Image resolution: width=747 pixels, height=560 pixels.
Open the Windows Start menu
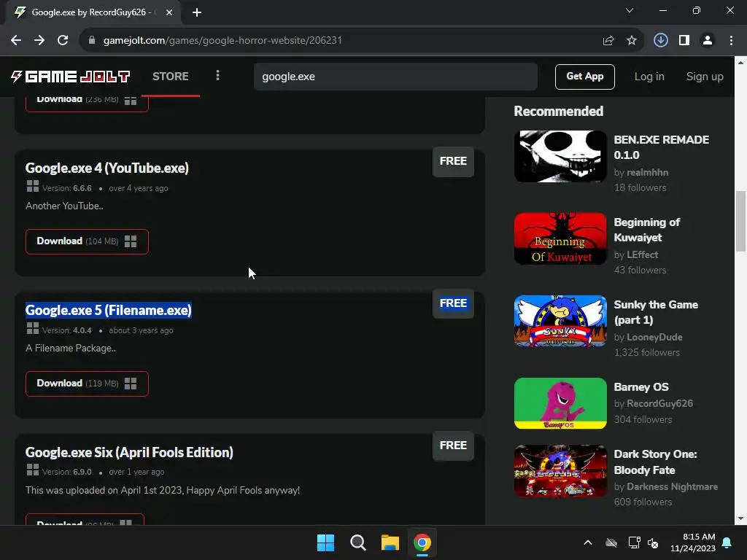(326, 542)
